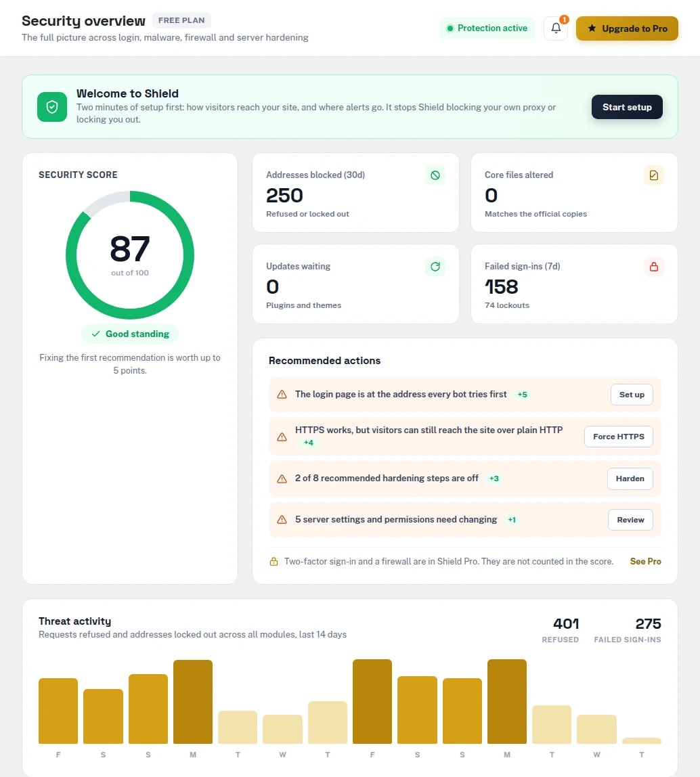Viewport: 700px width, 777px height.
Task: Click warning triangle beside HTTPS recommendation
Action: coord(282,437)
